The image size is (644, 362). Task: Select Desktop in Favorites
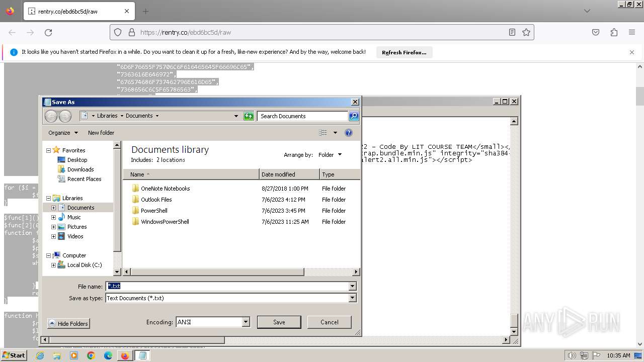point(77,160)
